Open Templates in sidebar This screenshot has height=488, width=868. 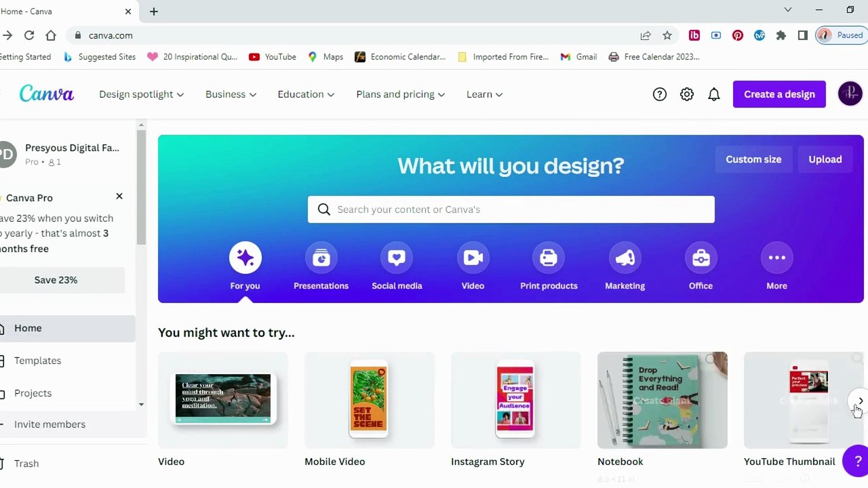68,361
